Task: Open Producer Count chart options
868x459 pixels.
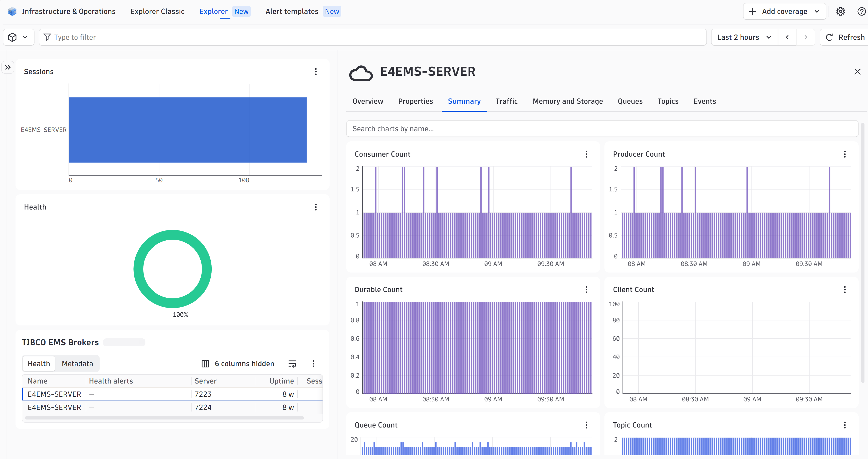Action: coord(845,154)
